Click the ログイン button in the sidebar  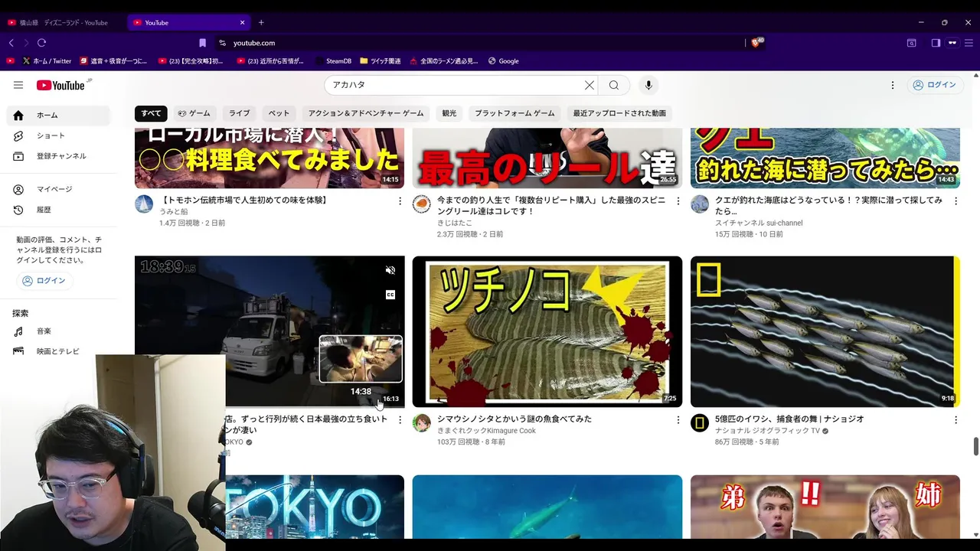click(x=44, y=281)
